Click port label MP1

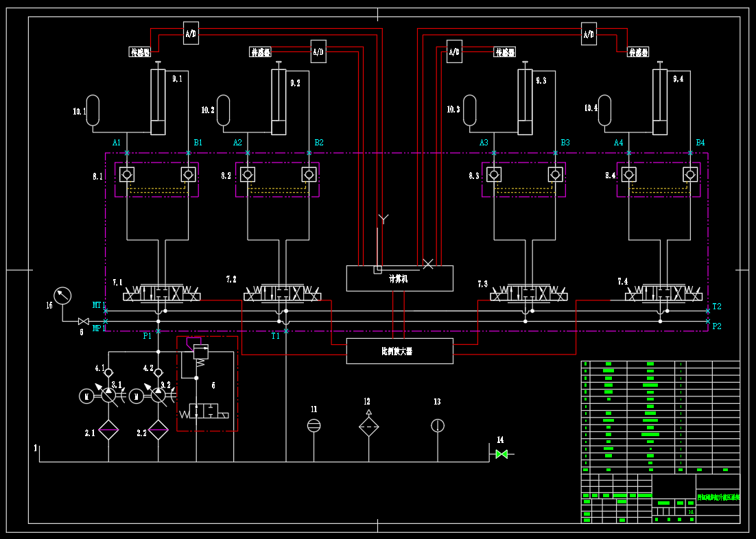click(98, 328)
